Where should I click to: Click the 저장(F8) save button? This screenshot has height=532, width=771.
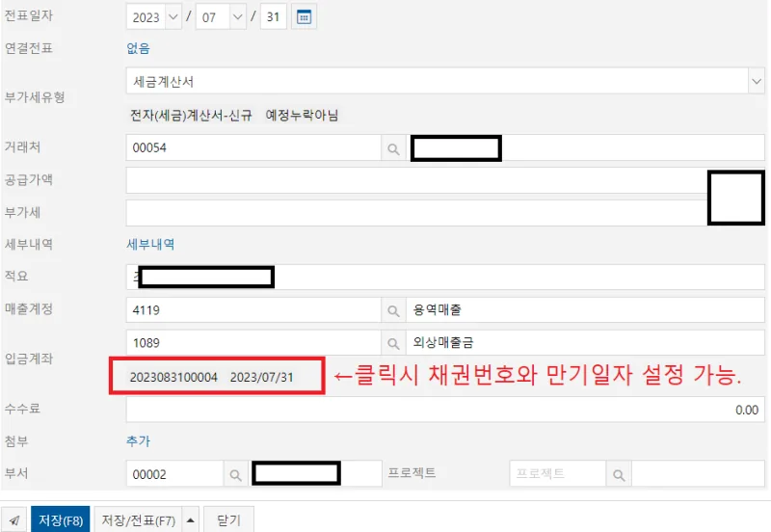(61, 519)
